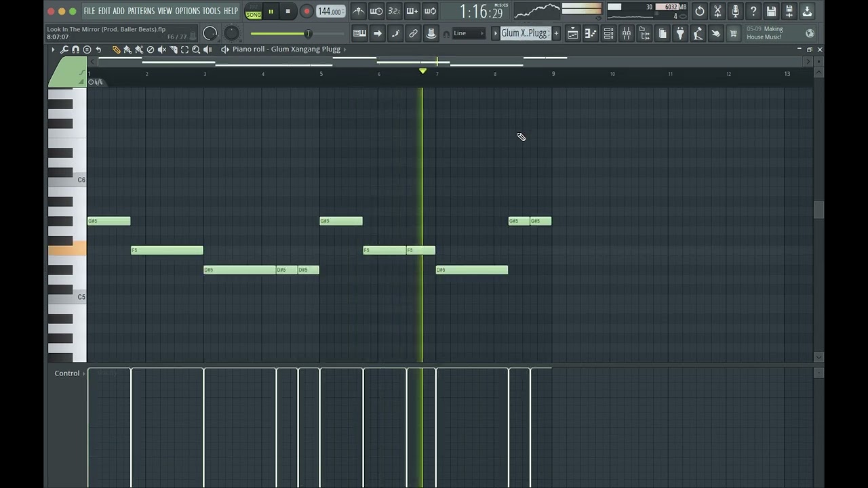The image size is (868, 488).
Task: Select the Playback scrub tool
Action: pos(208,49)
